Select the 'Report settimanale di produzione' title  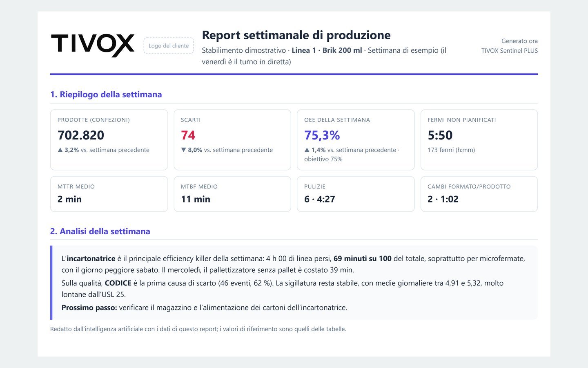pos(296,35)
